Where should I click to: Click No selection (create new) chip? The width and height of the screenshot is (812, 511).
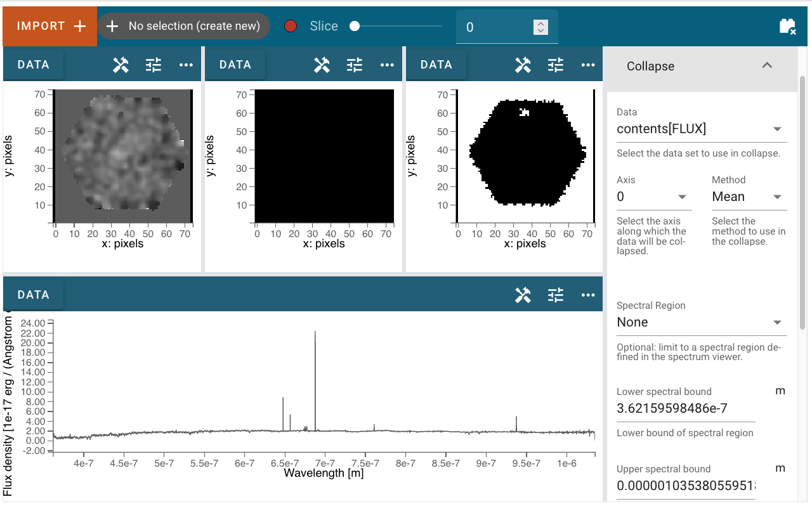pos(183,26)
